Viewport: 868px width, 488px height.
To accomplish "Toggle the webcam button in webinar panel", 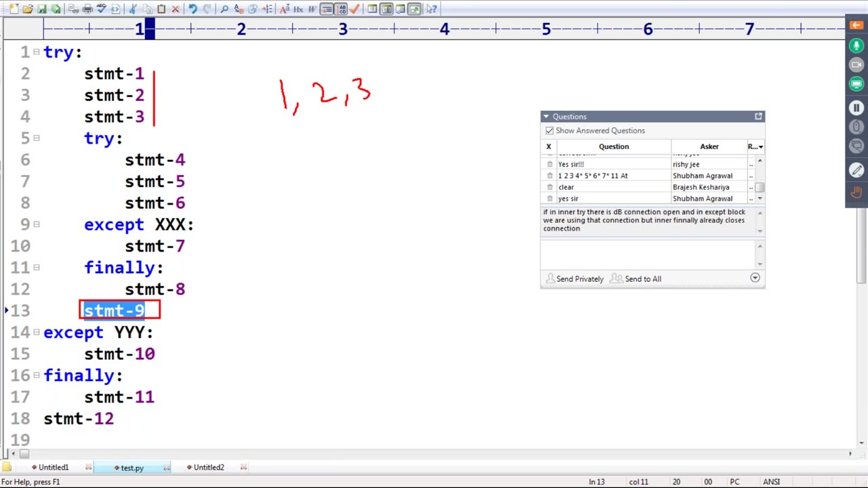I will point(856,65).
